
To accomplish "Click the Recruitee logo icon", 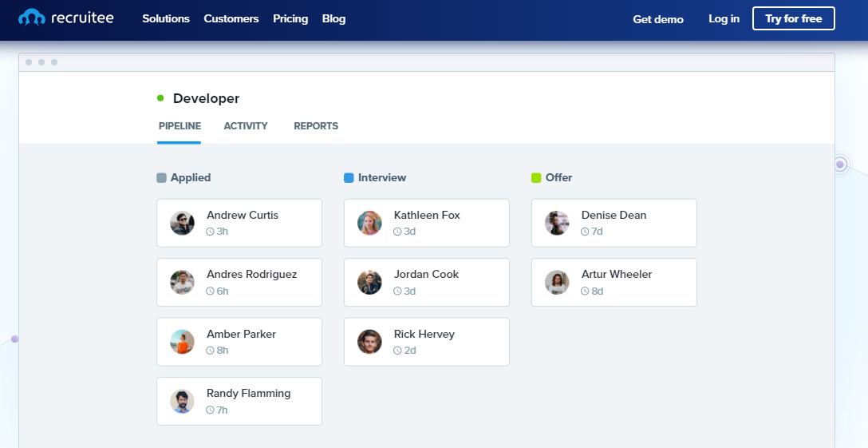I will pyautogui.click(x=32, y=18).
